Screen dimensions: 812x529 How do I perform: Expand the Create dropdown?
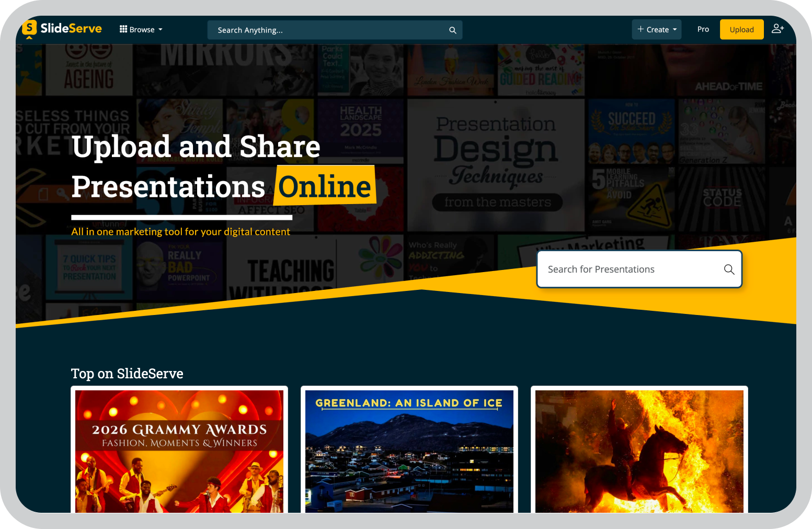(x=657, y=29)
